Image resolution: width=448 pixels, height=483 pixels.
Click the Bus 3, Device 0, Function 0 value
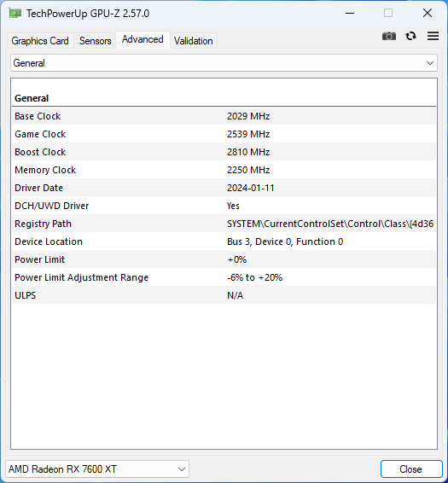pos(285,241)
